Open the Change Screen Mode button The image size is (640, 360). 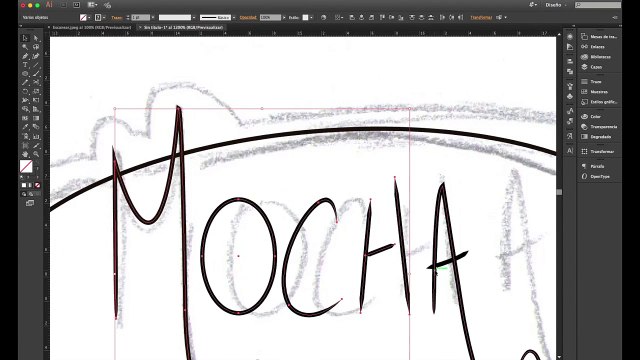coord(30,203)
